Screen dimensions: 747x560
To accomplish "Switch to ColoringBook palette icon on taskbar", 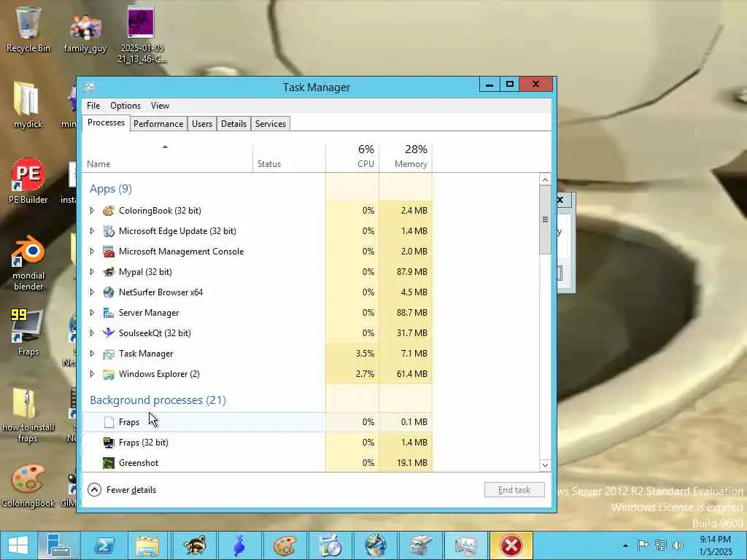I will pos(285,545).
